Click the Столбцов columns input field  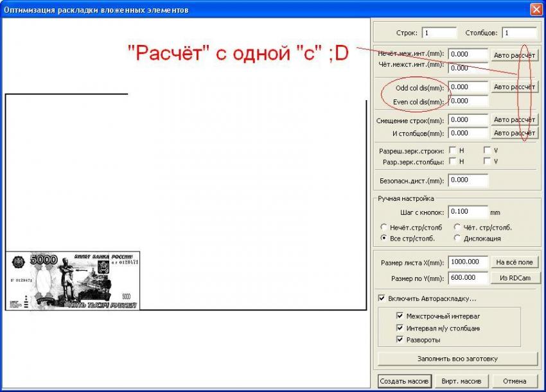click(519, 33)
